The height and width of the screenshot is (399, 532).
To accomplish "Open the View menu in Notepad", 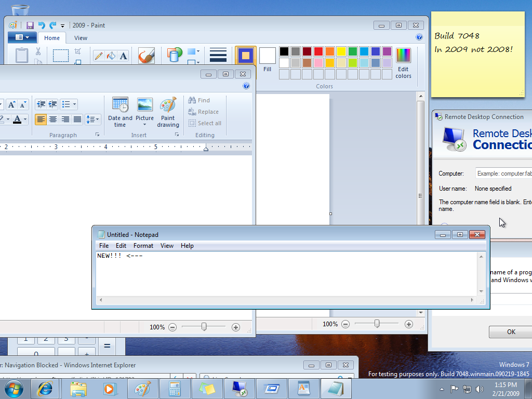I will [167, 246].
